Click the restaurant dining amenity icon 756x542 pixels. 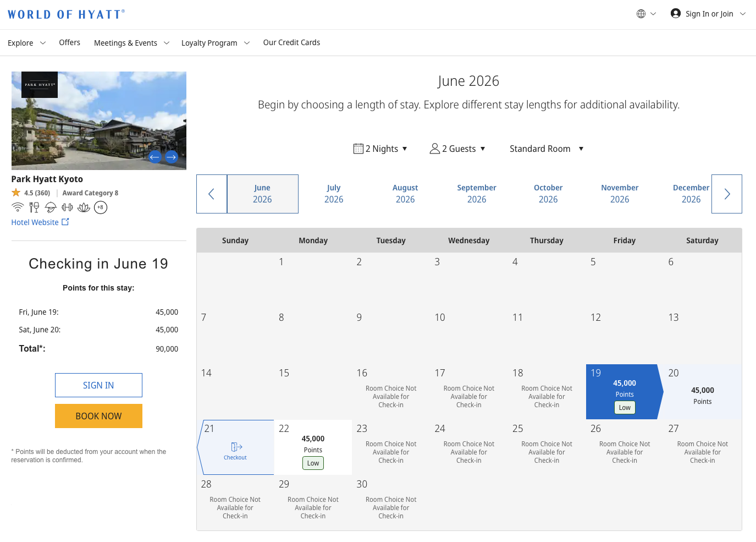[x=34, y=207]
